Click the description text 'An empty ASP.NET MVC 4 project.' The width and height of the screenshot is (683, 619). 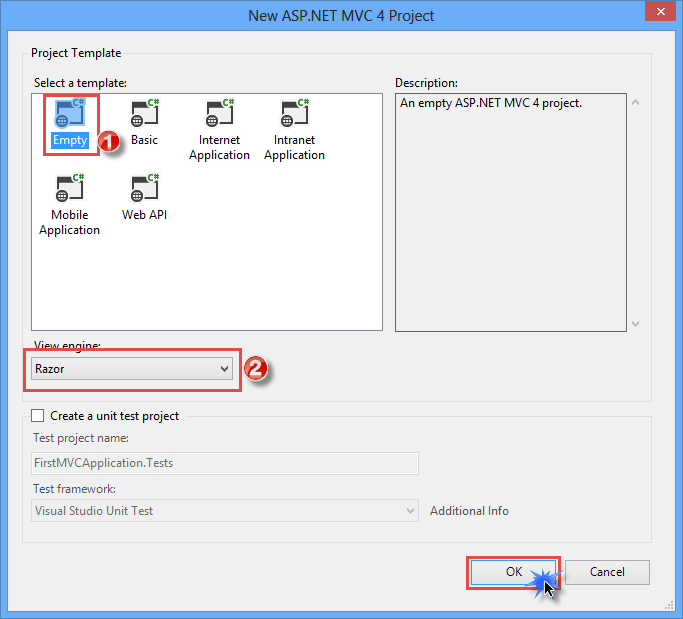491,103
